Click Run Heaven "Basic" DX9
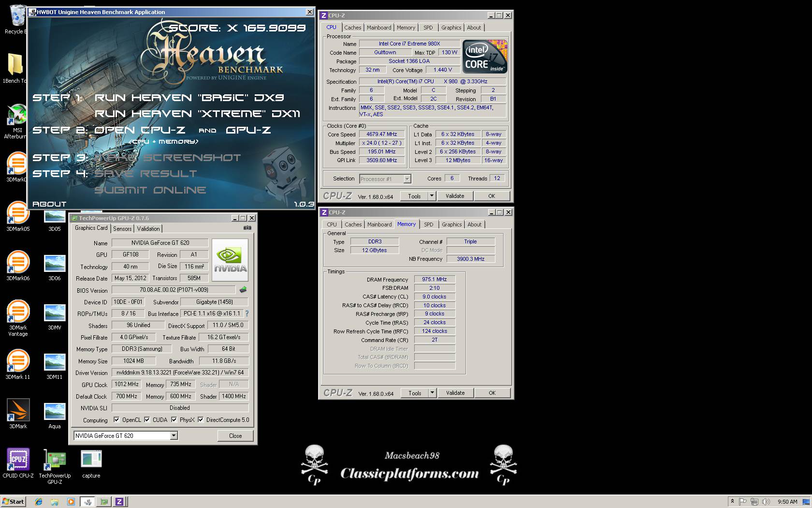The width and height of the screenshot is (812, 508). [x=189, y=98]
